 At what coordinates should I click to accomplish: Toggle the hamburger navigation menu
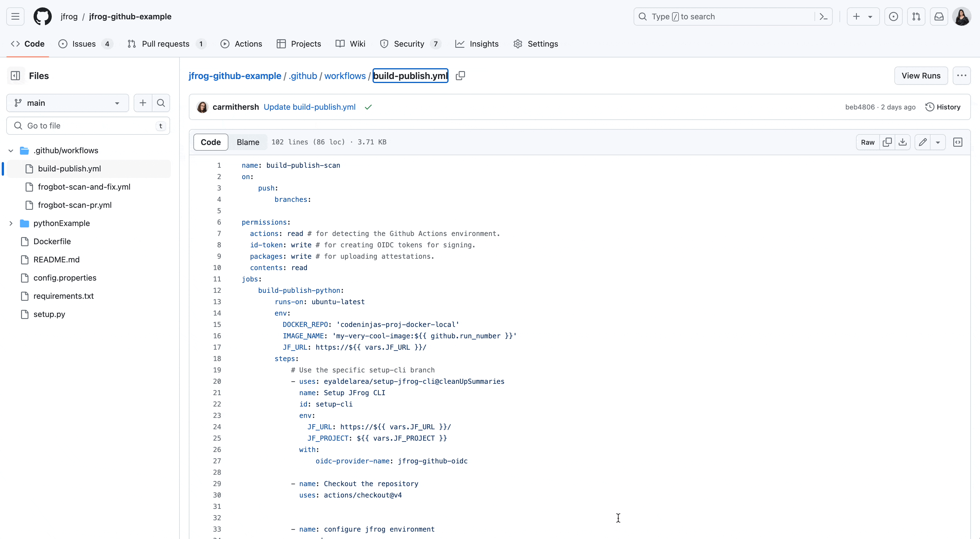pyautogui.click(x=15, y=16)
